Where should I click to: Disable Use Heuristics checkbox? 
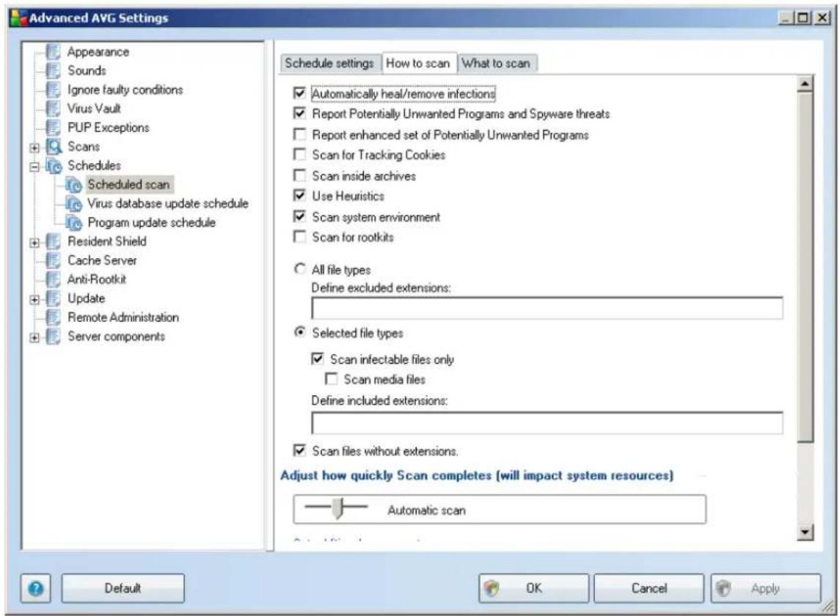299,196
